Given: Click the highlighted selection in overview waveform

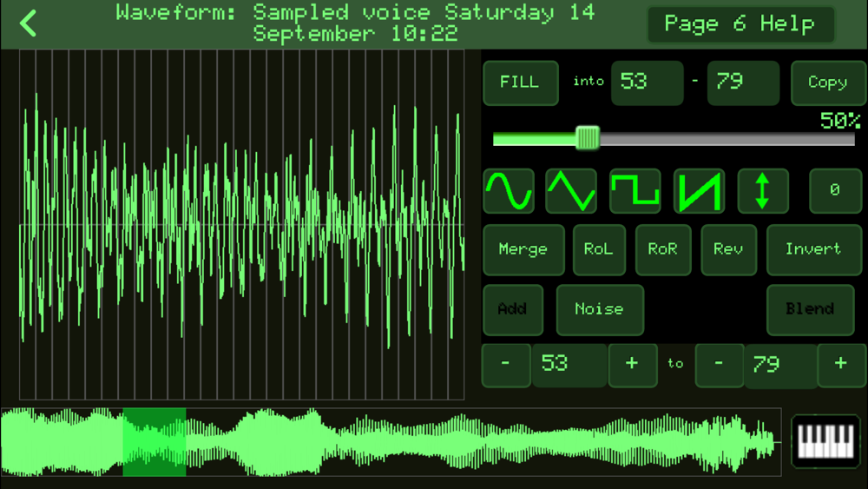Looking at the screenshot, I should [155, 442].
